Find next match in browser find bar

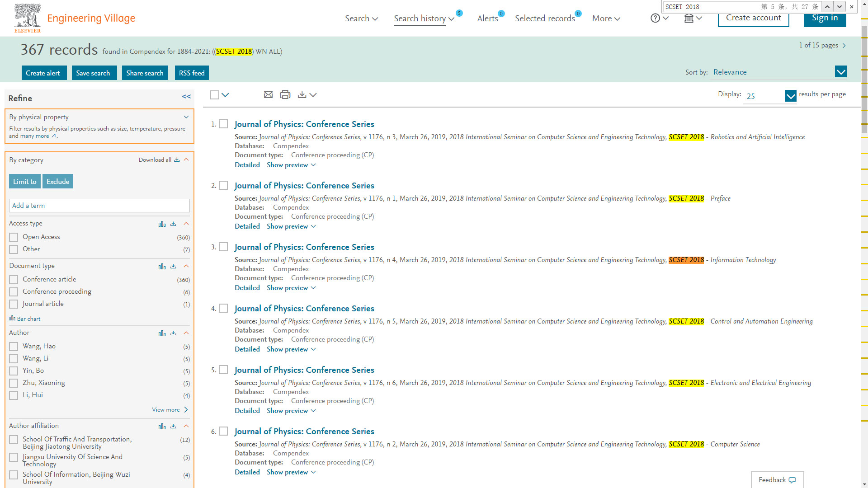tap(840, 6)
